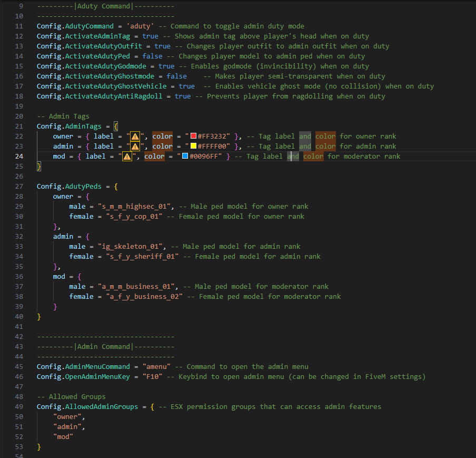
Task: Click the warning icon in owner label
Action: tap(135, 136)
